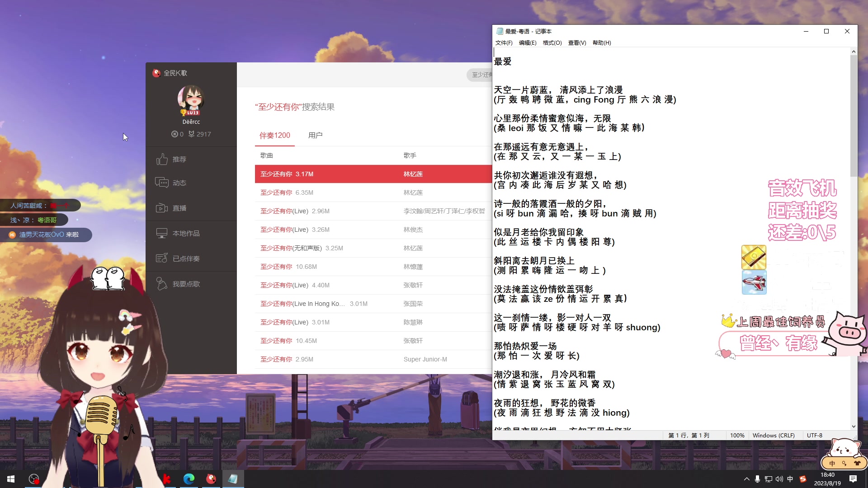
Task: Click the Notepad window title icon
Action: pyautogui.click(x=500, y=31)
